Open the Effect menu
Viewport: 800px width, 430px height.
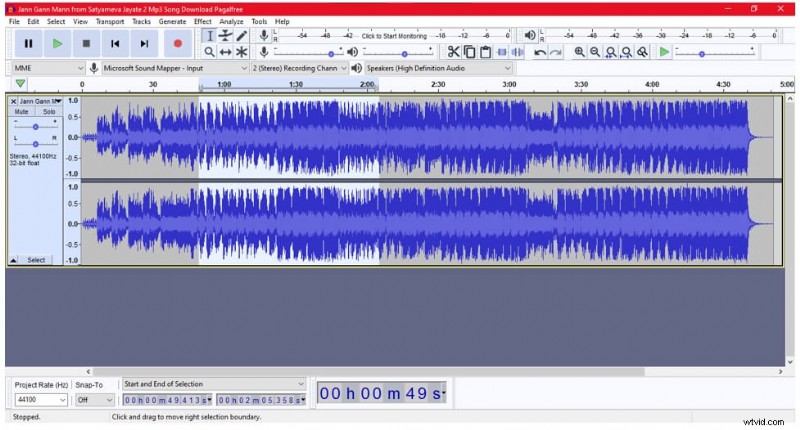coord(203,21)
